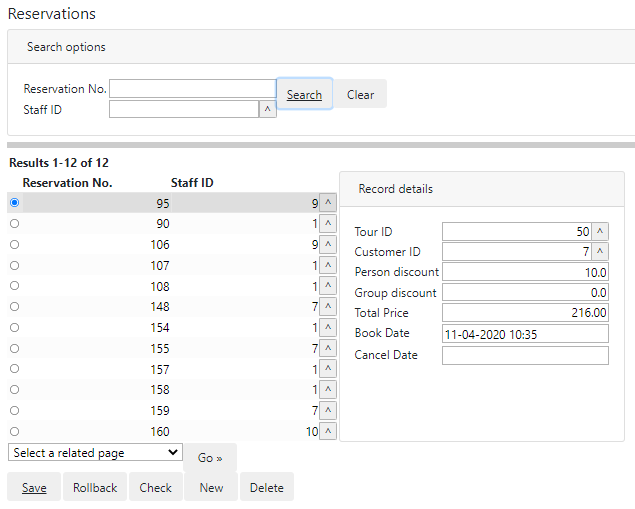This screenshot has width=635, height=509.
Task: Select the radio button for reservation 90
Action: [15, 224]
